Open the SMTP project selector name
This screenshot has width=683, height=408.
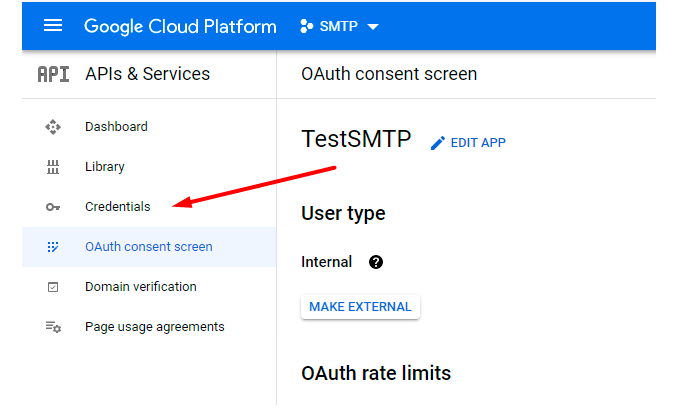pos(338,27)
